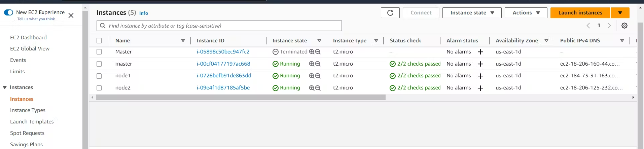Toggle the New EC2 Experience switch

click(8, 12)
